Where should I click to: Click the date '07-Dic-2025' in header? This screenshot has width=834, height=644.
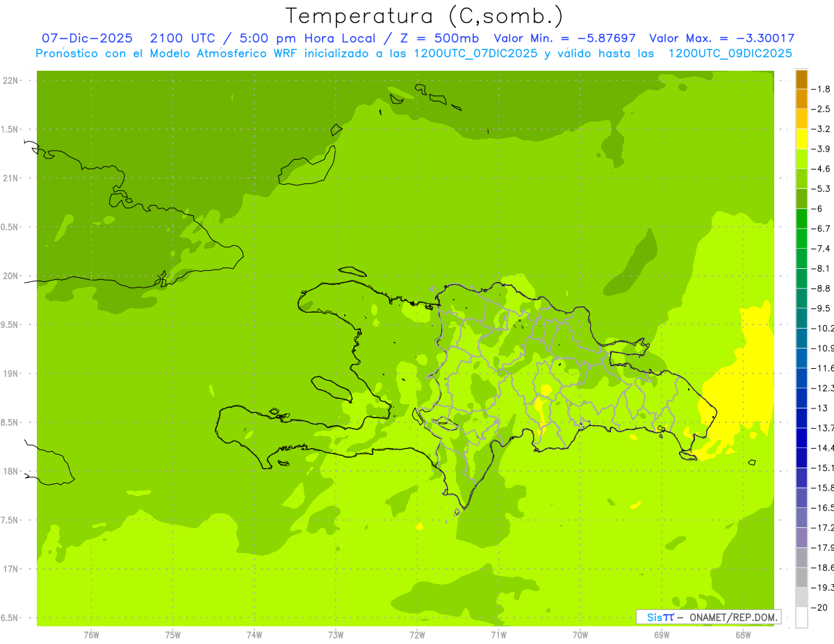click(x=87, y=38)
